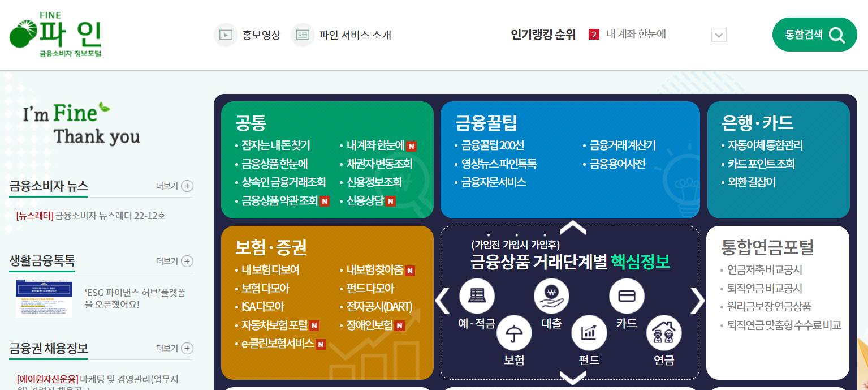Click 금융상품 거래단계별 핵심정보 title
The image size is (868, 390).
570,262
